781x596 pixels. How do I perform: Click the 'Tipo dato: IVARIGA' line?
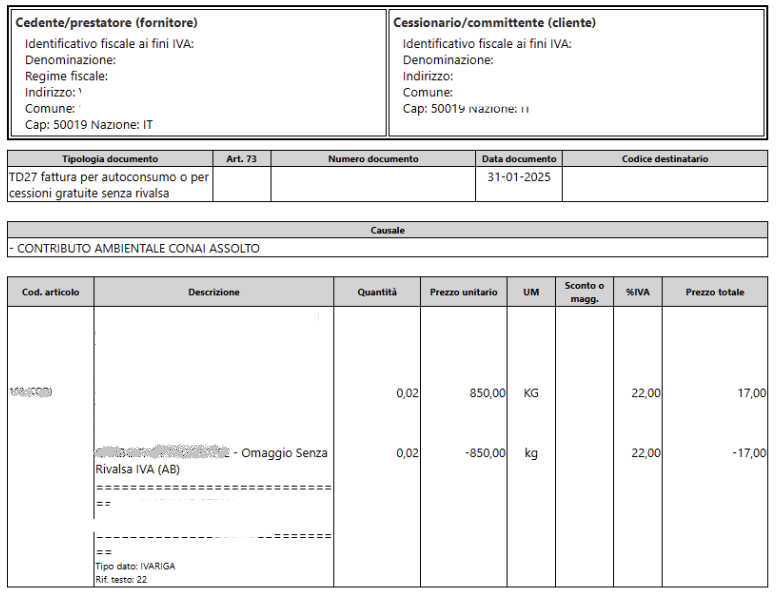tap(135, 566)
